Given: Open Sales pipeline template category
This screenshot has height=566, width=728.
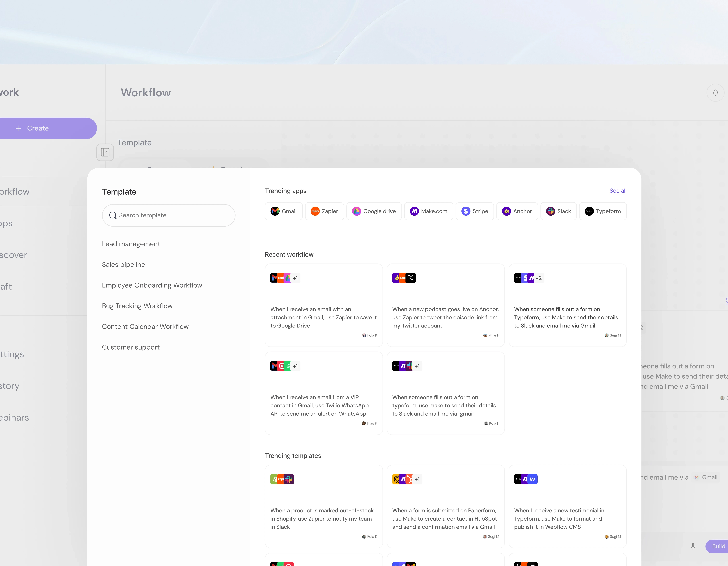Looking at the screenshot, I should 123,265.
